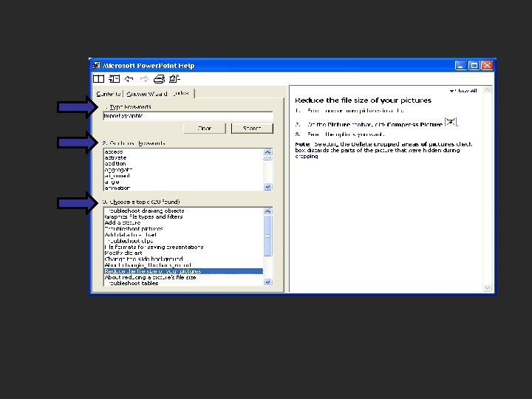Click the 'toolbar' link in step 2
This screenshot has height=399, width=532.
[x=361, y=125]
